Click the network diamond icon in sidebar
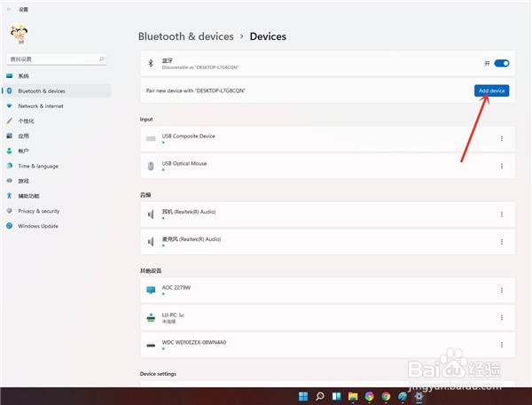Screen dimensions: 532x405 coord(9,105)
